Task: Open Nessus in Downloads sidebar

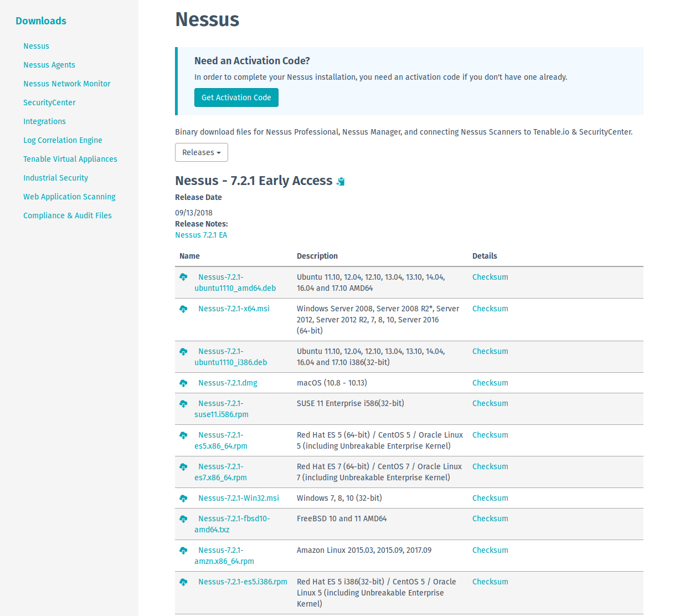Action: coord(36,46)
